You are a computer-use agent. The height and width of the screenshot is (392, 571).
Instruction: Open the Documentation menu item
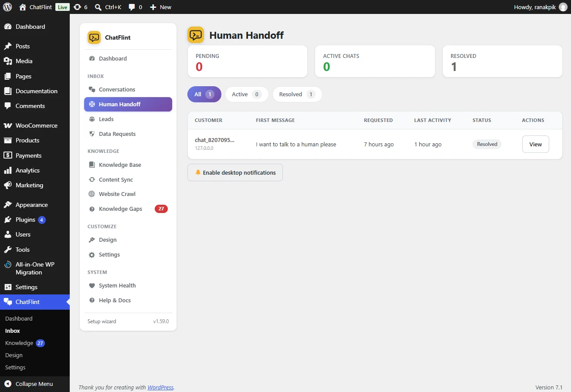click(x=35, y=91)
